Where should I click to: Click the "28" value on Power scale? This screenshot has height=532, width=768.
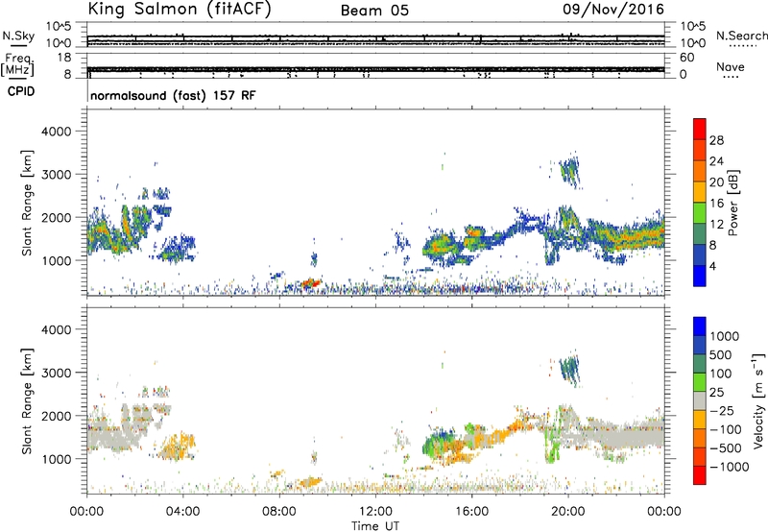tap(716, 140)
